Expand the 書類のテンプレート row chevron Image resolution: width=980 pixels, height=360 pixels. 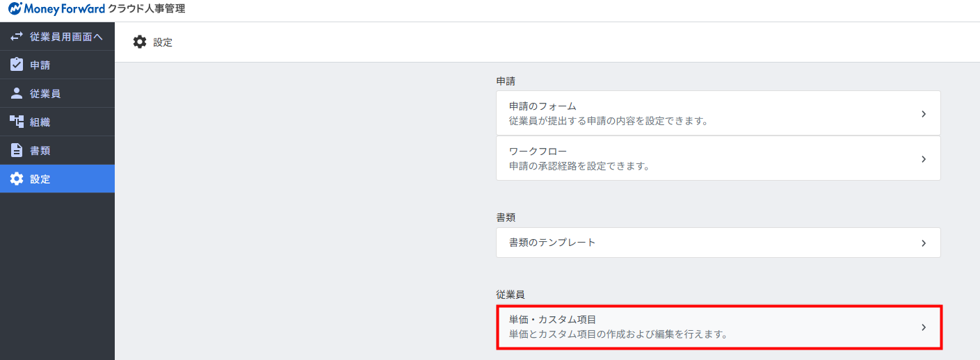(x=923, y=243)
